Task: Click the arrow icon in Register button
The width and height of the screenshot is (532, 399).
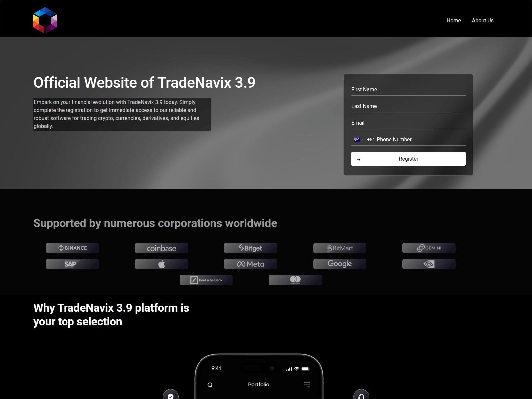Action: (358, 159)
